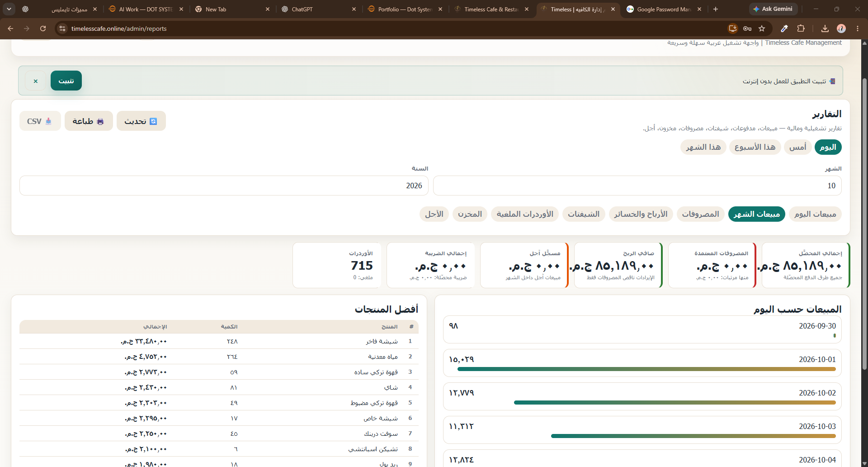Click the طباعة print button
868x467 pixels.
click(89, 121)
